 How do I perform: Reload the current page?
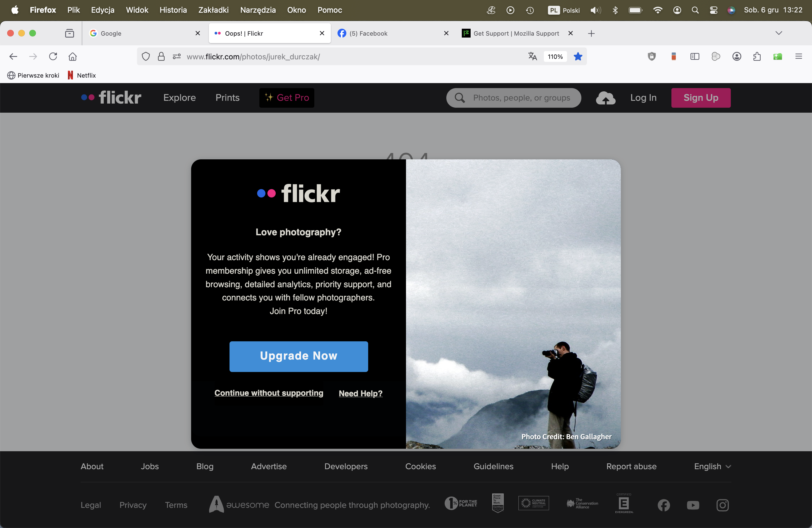(x=53, y=56)
